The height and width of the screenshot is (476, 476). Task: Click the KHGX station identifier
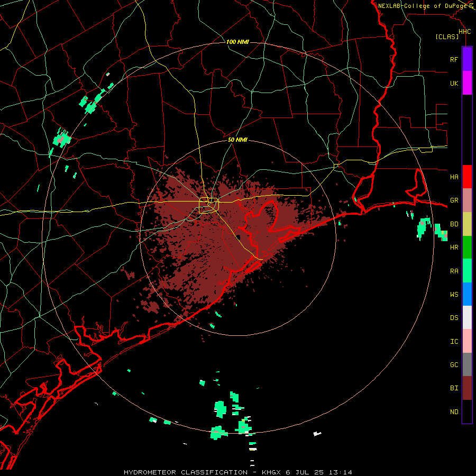coord(272,472)
